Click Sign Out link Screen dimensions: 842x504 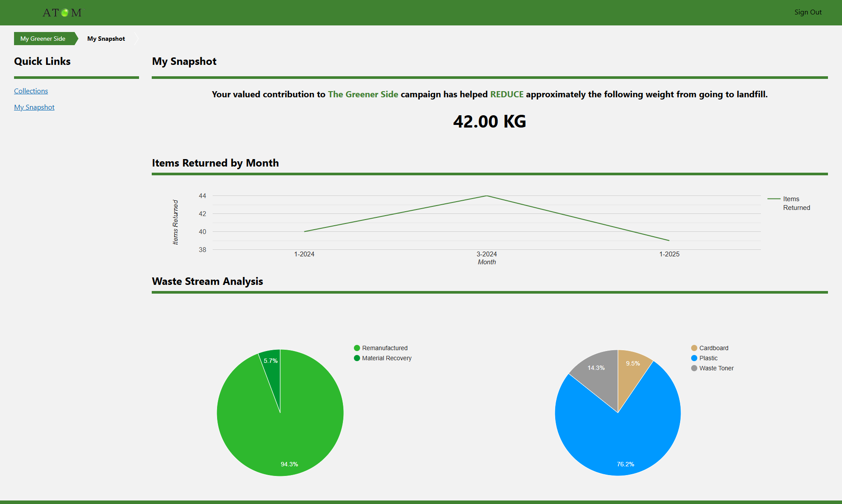coord(808,12)
